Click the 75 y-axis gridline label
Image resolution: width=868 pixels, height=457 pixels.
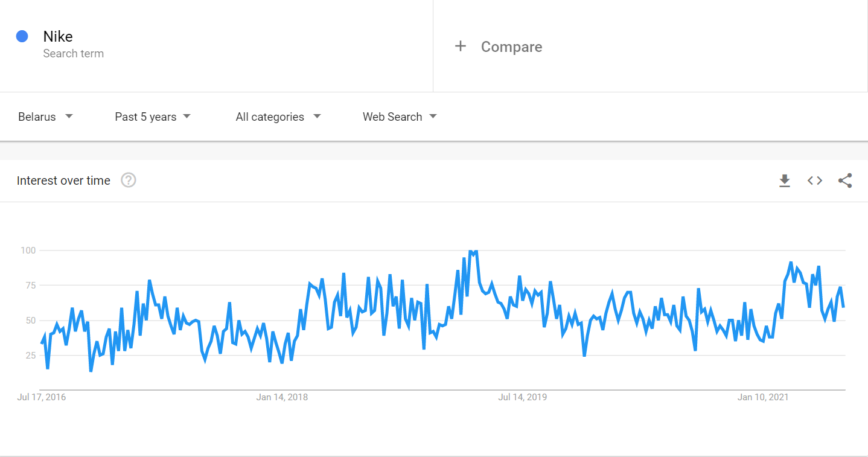[x=30, y=285]
